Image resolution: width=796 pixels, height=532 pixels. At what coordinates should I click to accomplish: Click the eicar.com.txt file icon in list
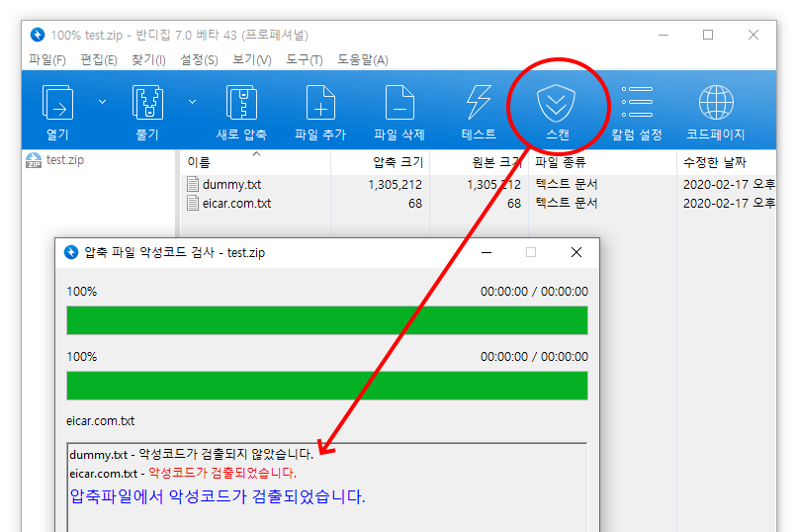(193, 204)
